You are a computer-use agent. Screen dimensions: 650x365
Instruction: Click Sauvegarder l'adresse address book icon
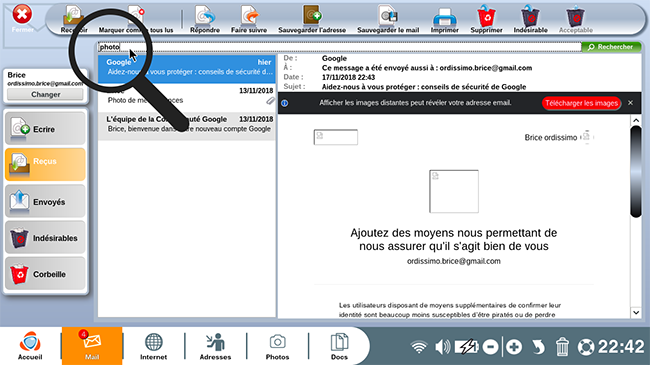[312, 16]
